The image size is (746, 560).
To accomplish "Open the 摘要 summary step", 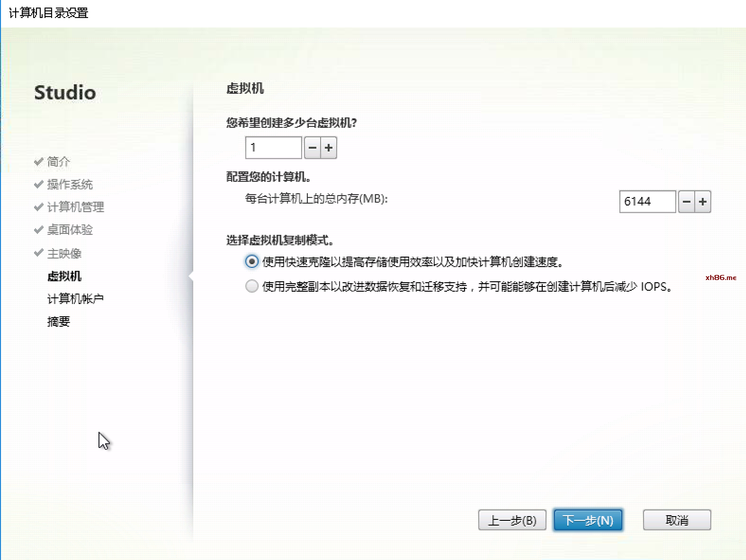I will coord(59,321).
